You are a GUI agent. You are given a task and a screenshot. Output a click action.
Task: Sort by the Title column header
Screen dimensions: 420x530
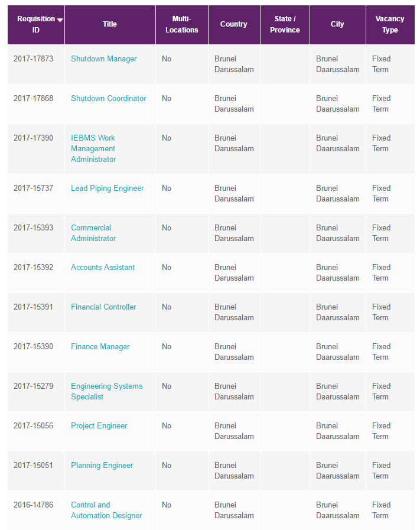point(110,24)
